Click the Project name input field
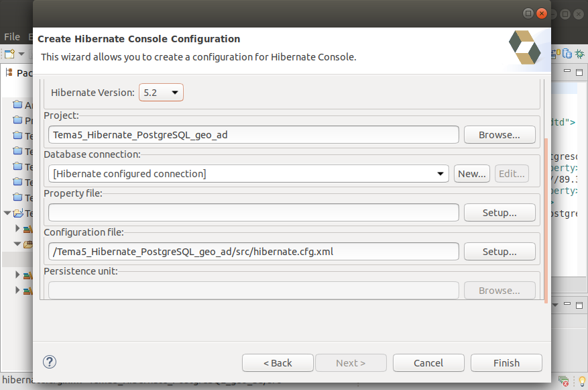Viewport: 588px width, 390px height. coord(253,135)
